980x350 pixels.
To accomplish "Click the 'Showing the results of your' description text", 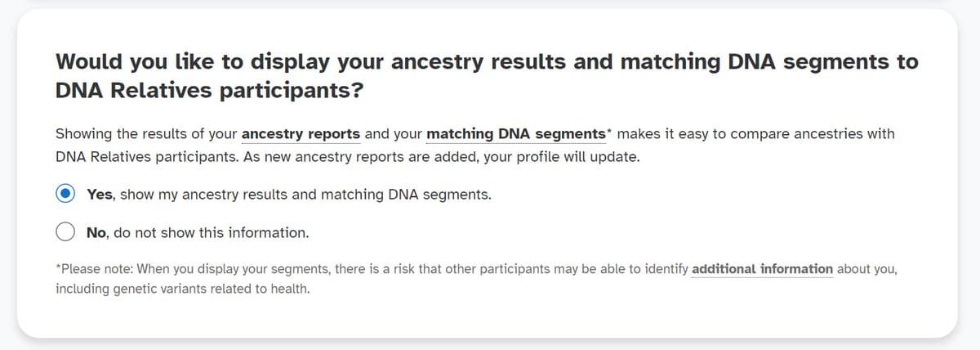I will 147,133.
